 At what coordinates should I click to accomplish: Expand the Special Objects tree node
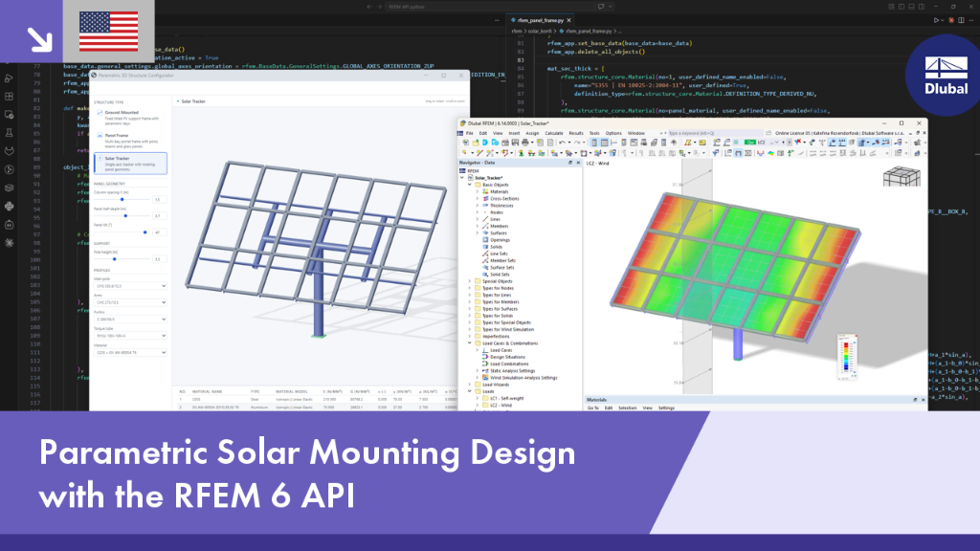click(x=470, y=281)
